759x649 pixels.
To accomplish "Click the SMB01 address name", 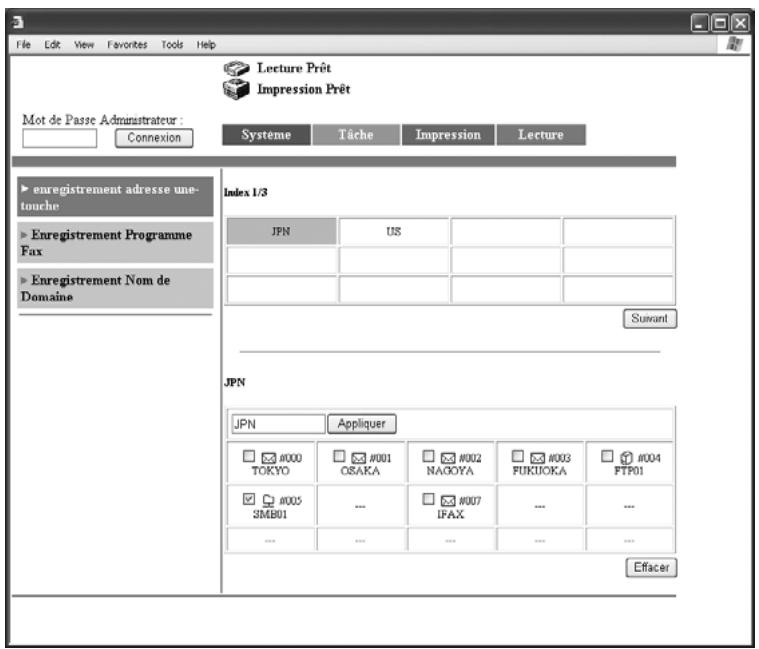I will (270, 514).
